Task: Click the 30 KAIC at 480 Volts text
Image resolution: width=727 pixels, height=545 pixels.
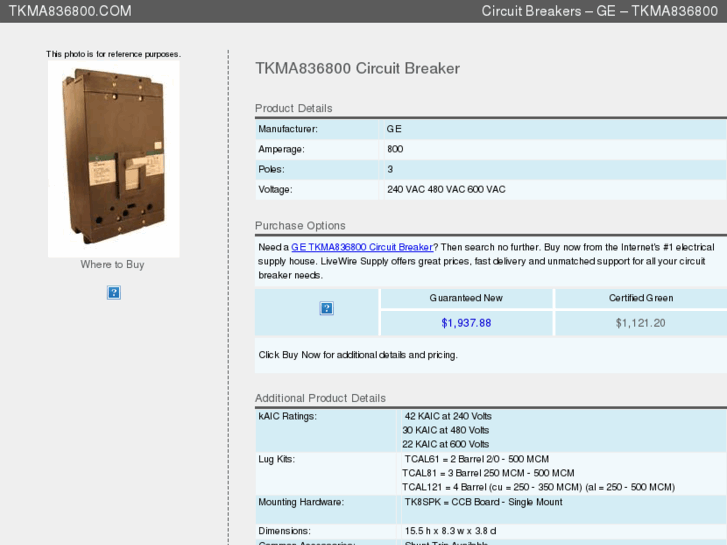Action: [446, 430]
